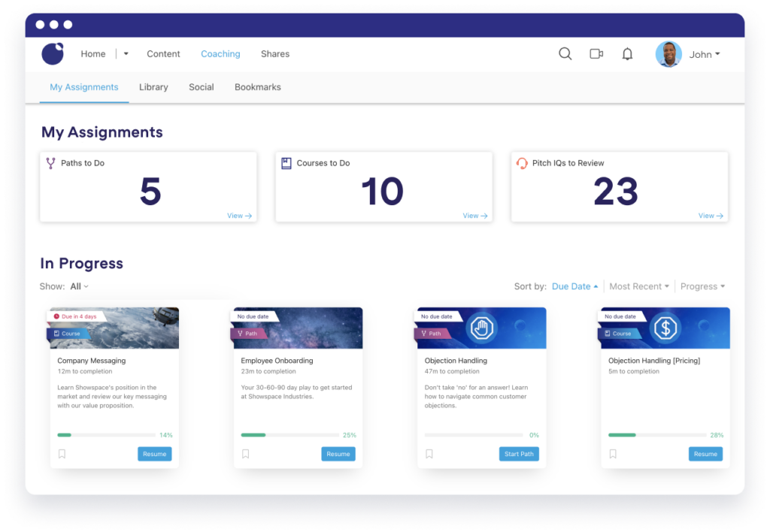
Task: Open notifications via the bell icon
Action: (627, 53)
